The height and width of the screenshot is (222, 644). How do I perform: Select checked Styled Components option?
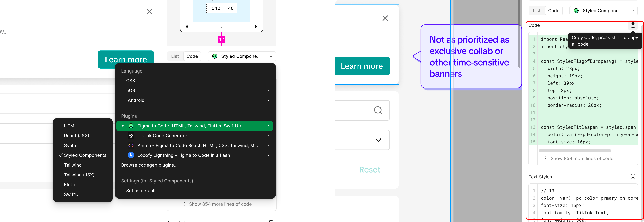click(x=83, y=155)
